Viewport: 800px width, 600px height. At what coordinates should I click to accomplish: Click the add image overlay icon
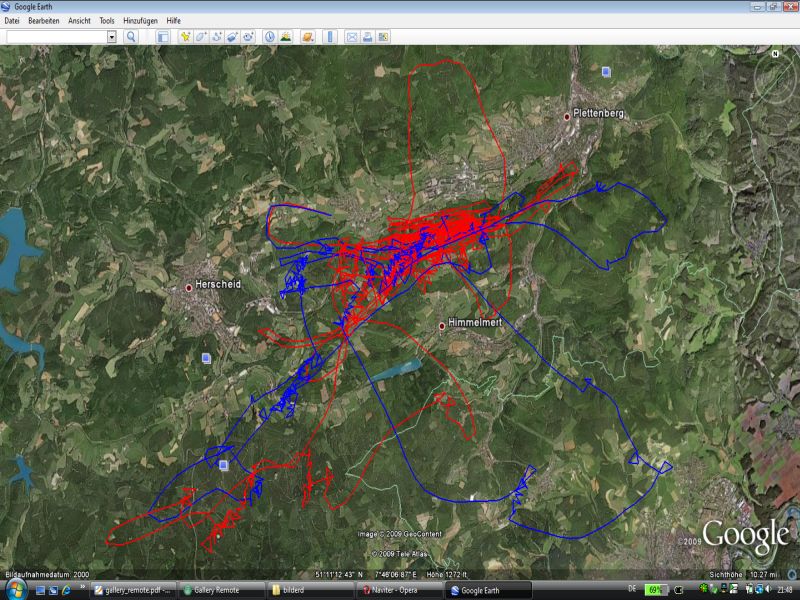(232, 37)
